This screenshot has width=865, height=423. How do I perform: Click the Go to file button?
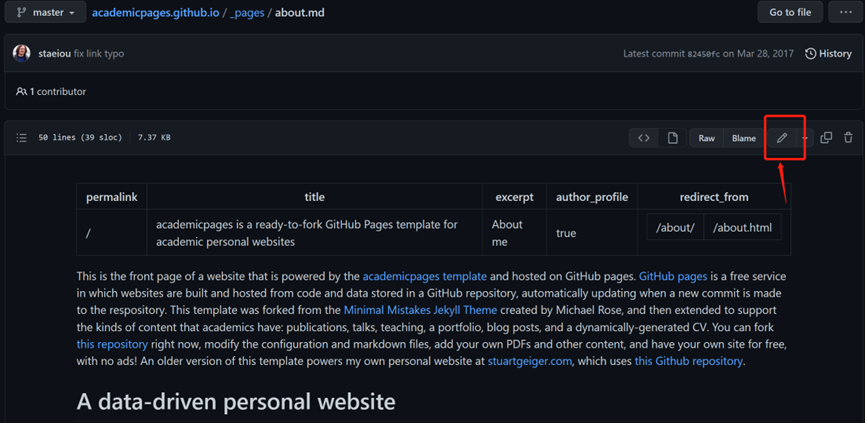790,12
